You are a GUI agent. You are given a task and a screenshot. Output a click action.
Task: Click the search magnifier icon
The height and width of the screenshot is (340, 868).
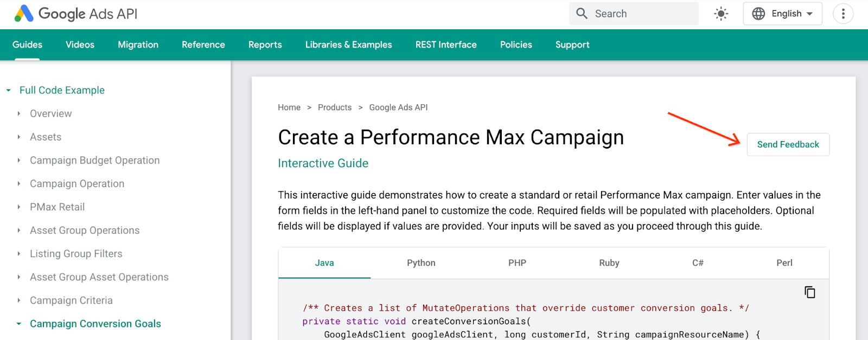point(582,14)
